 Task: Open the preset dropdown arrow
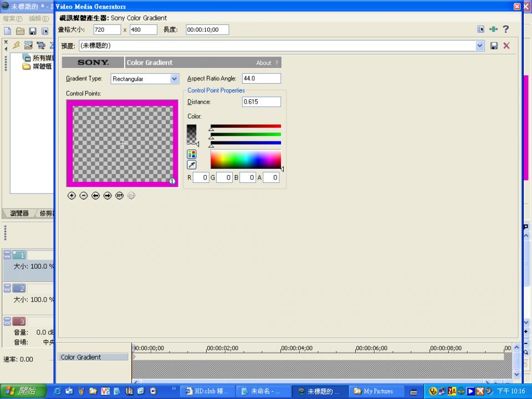click(480, 45)
